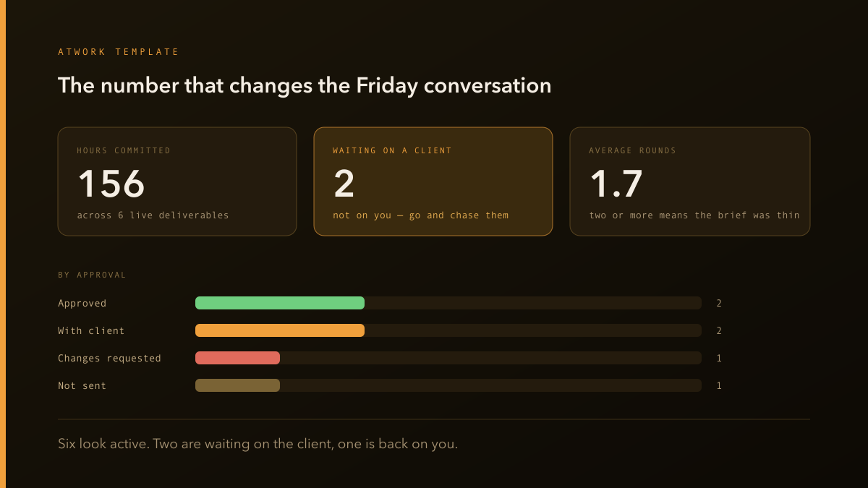868x488 pixels.
Task: Select the Not sent label
Action: (82, 385)
